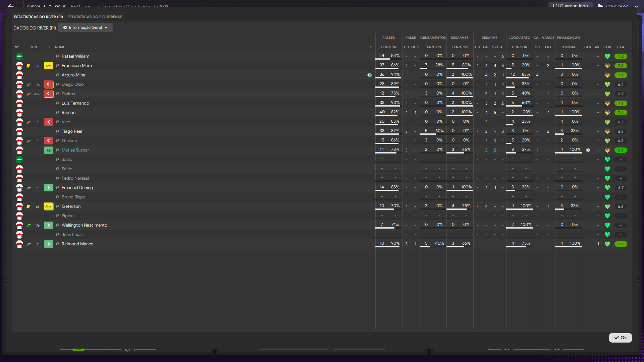Click Reimond Manco's condition heart icon
644x362 pixels.
pos(607,244)
